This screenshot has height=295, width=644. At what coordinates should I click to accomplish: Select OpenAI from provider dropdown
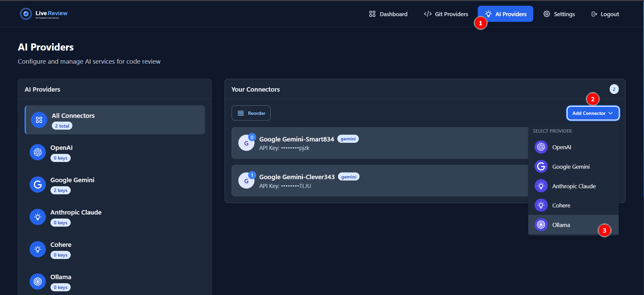point(561,147)
